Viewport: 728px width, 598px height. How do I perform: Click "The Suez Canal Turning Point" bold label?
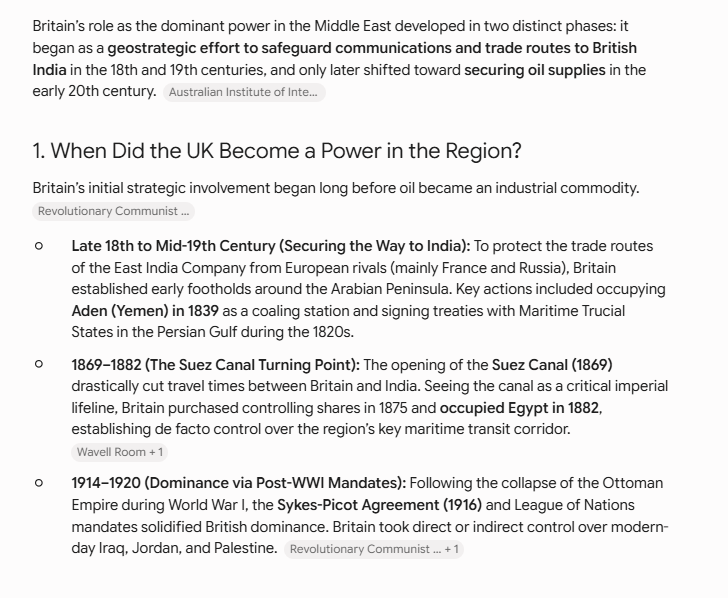pos(254,365)
